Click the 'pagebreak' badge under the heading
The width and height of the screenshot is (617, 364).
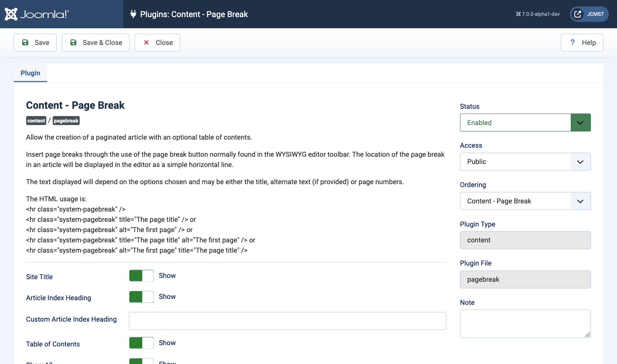66,121
